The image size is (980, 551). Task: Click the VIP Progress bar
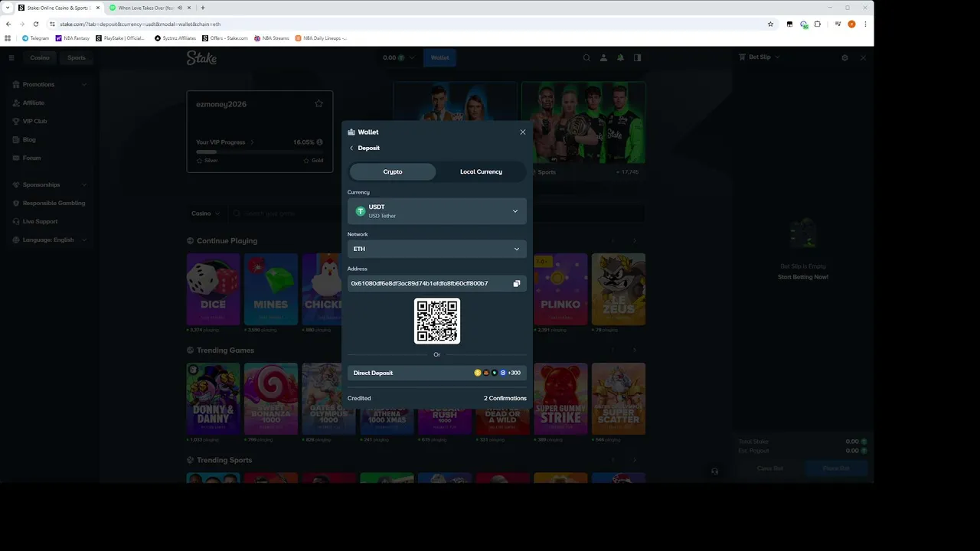click(260, 152)
